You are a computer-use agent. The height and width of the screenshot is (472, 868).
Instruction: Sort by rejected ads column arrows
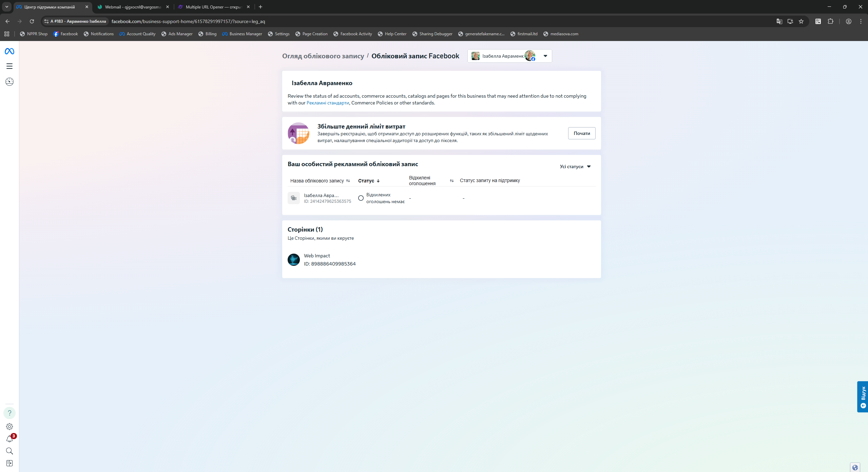(451, 181)
